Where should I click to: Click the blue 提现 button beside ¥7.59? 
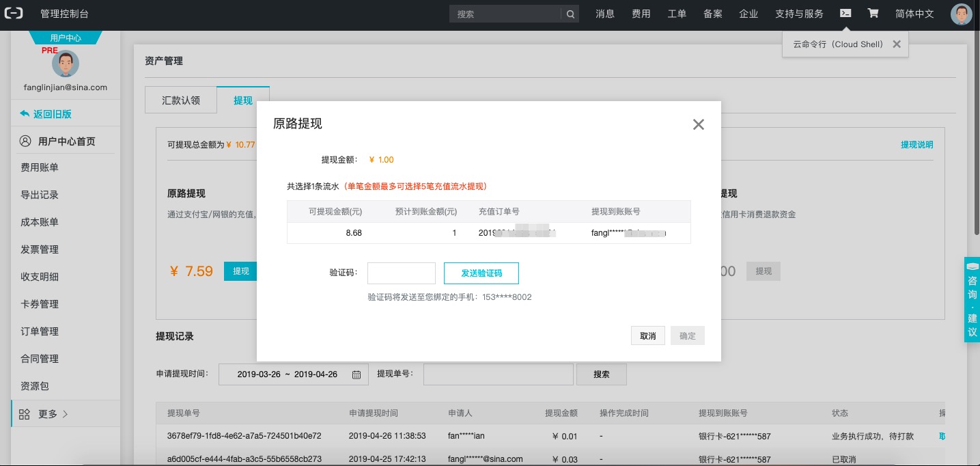pos(241,271)
